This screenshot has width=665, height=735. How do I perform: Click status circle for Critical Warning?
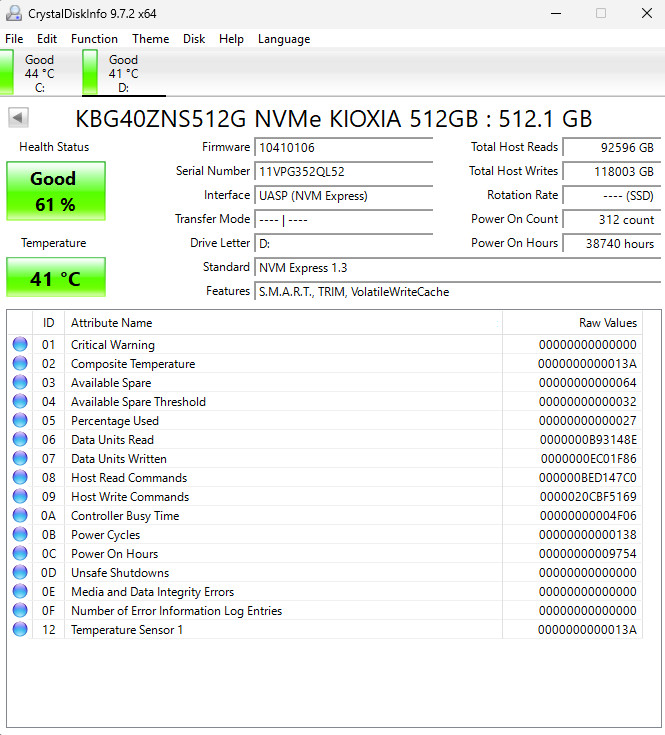tap(20, 345)
